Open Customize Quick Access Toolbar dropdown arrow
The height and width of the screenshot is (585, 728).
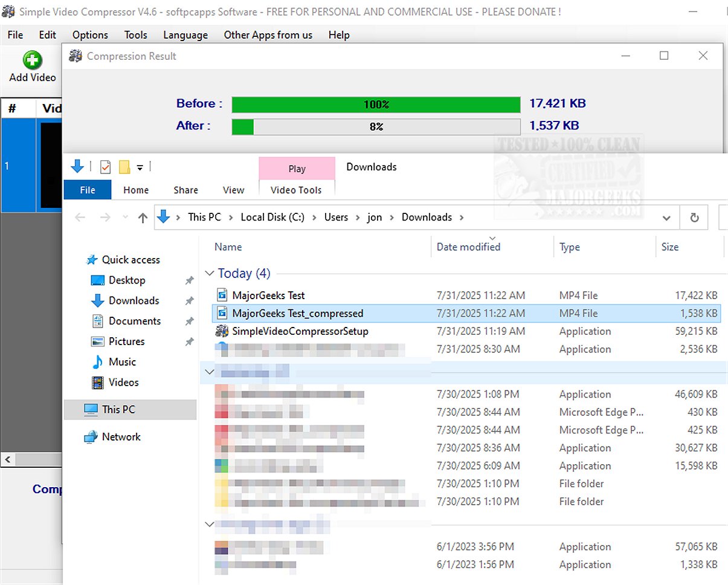tap(140, 167)
